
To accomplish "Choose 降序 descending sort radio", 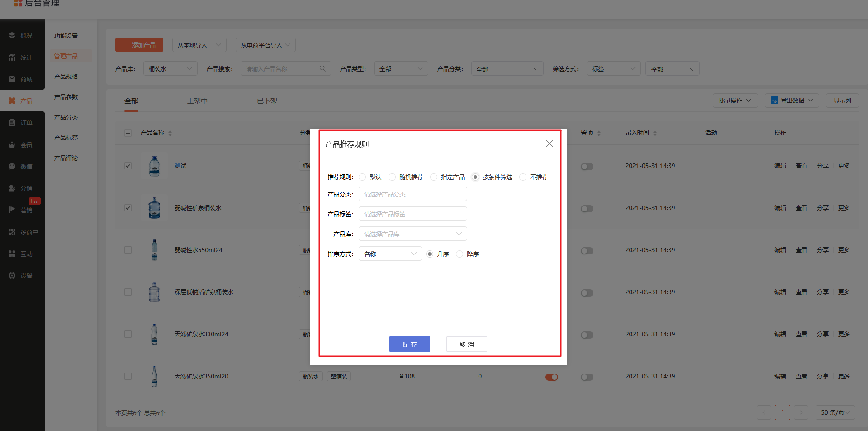I will click(460, 254).
